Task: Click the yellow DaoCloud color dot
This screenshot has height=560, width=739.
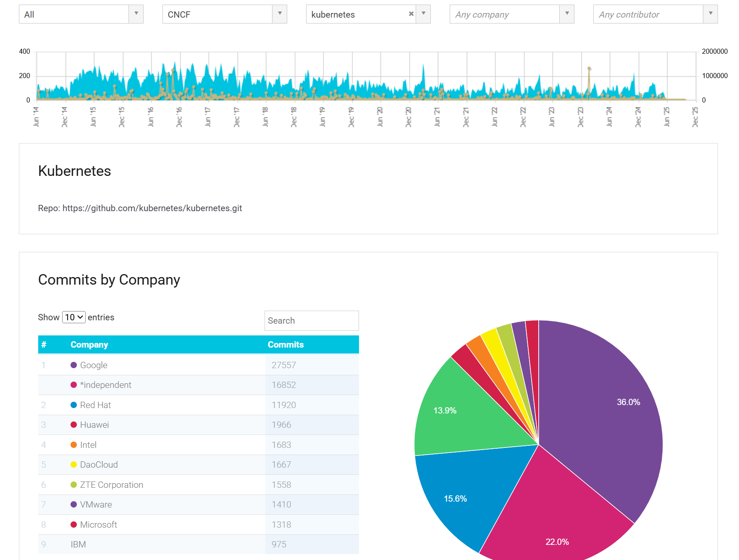Action: click(74, 465)
